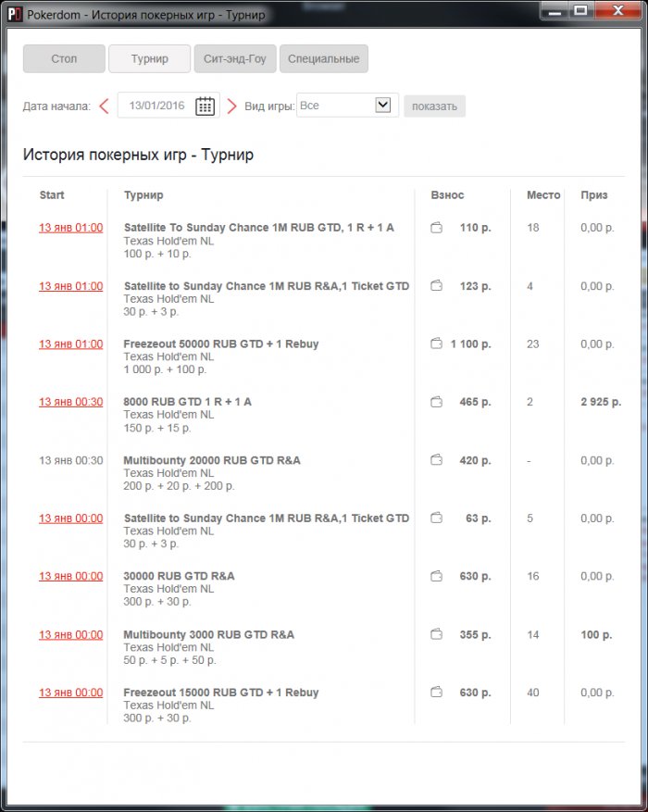Switch to the Сит-энд-Гоу tab
648x812 pixels.
(x=235, y=59)
